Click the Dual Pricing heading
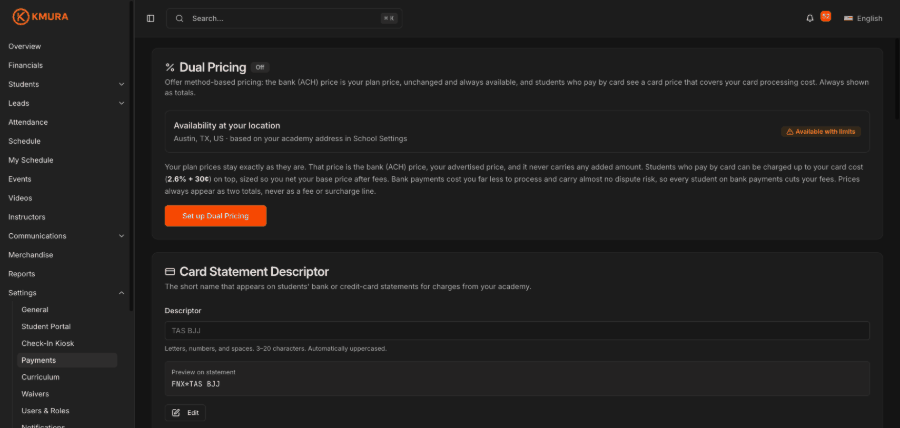The width and height of the screenshot is (900, 428). [213, 68]
